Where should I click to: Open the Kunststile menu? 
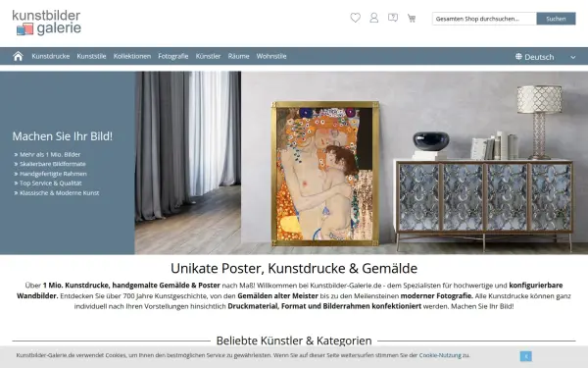pos(91,56)
